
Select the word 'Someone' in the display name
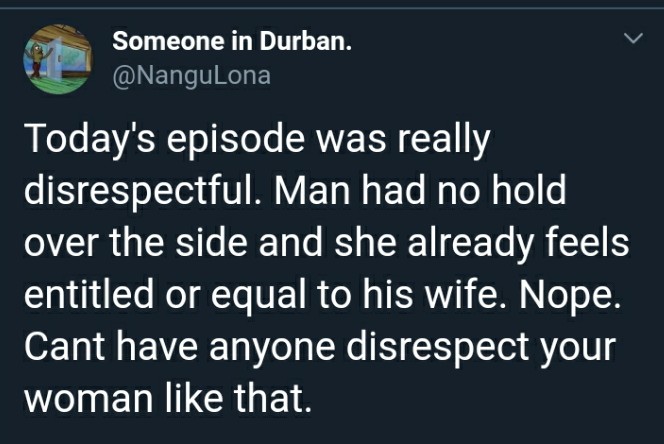point(169,41)
